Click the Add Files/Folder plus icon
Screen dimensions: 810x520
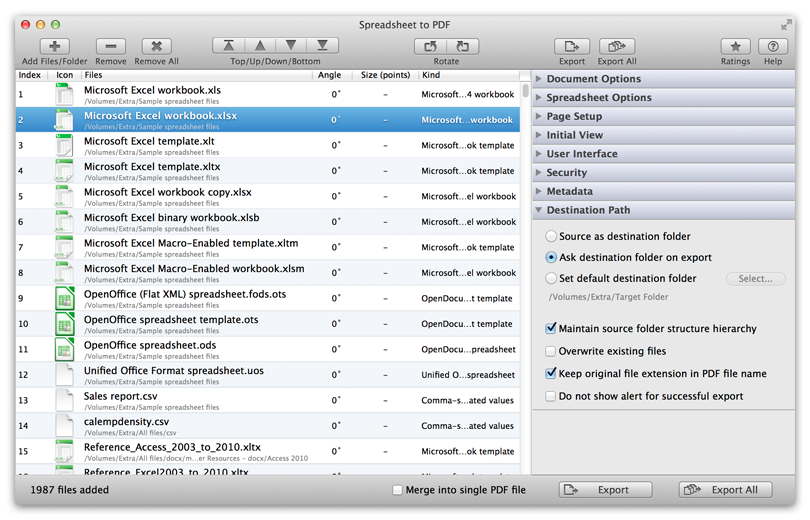click(54, 46)
